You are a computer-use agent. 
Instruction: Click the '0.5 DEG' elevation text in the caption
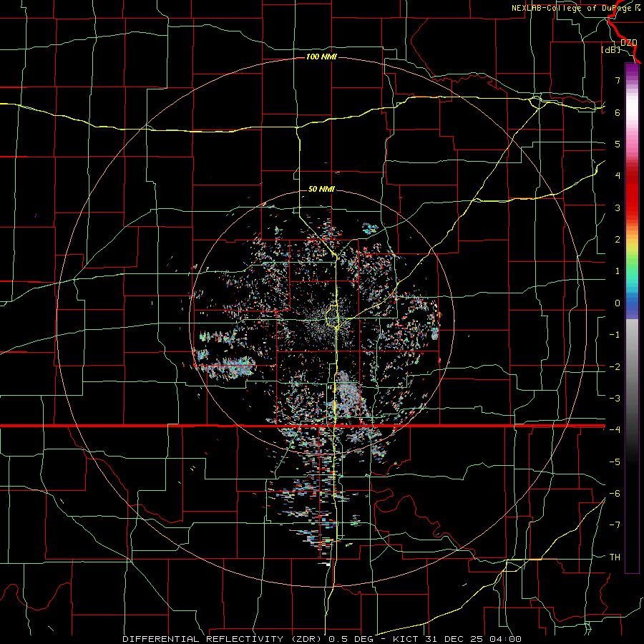[x=351, y=639]
